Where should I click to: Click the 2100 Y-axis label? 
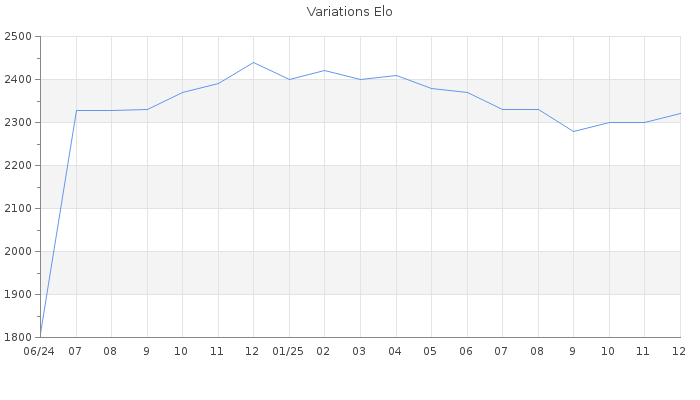pyautogui.click(x=18, y=209)
